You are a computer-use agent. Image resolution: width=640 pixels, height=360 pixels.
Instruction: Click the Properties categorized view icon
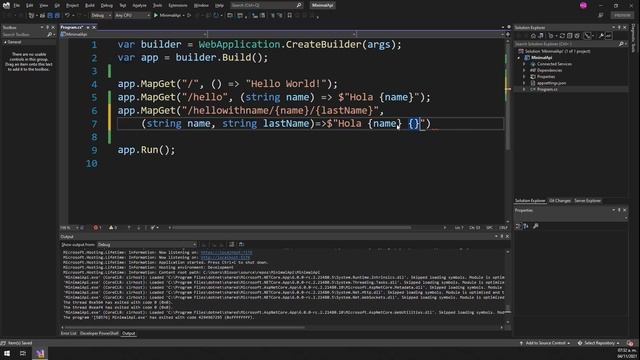518,226
